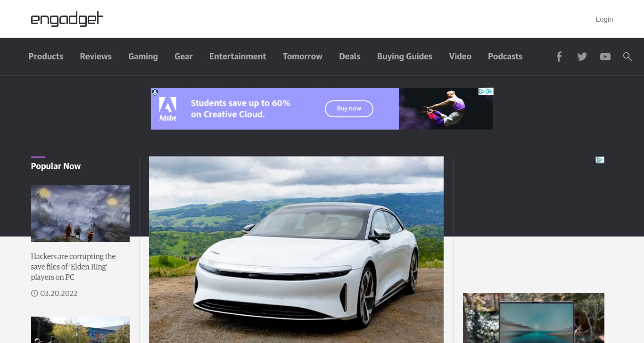This screenshot has width=644, height=343.
Task: Click Buy now in the Adobe ad
Action: point(349,109)
